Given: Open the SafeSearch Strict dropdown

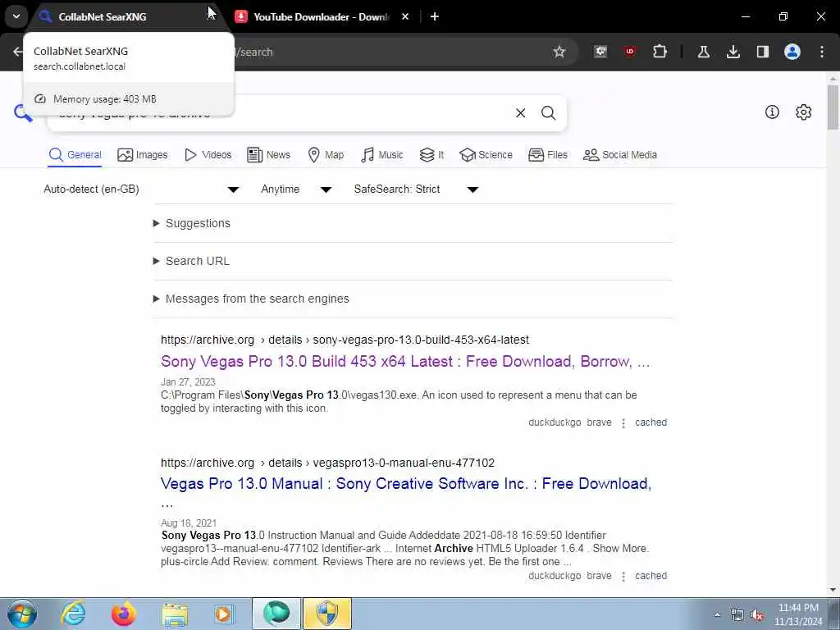Looking at the screenshot, I should pos(416,189).
